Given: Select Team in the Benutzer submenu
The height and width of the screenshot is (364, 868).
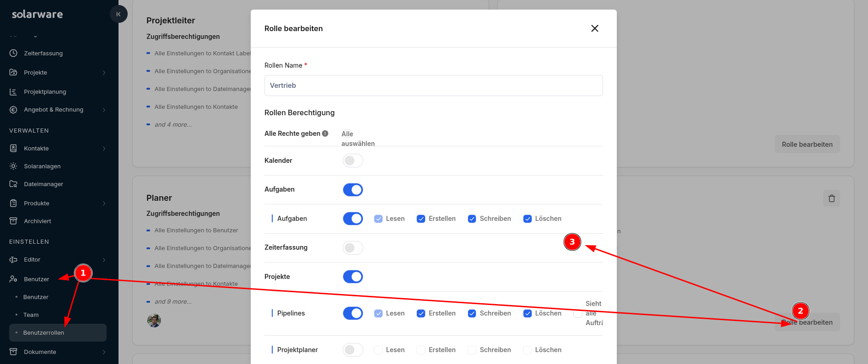Looking at the screenshot, I should coord(31,315).
